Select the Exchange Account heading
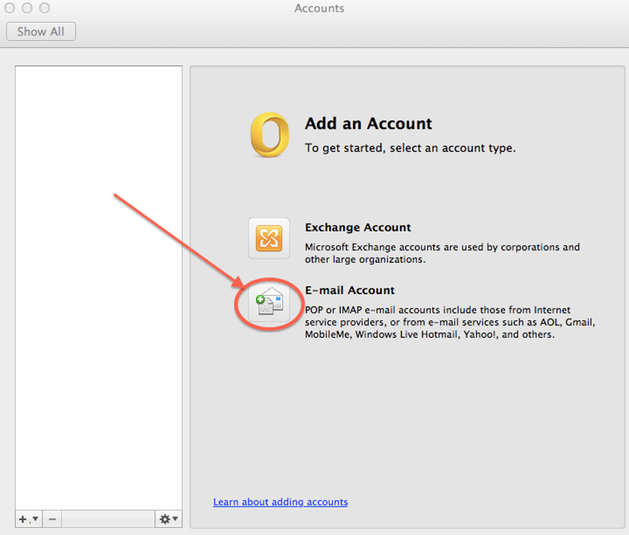This screenshot has height=535, width=629. click(x=358, y=227)
